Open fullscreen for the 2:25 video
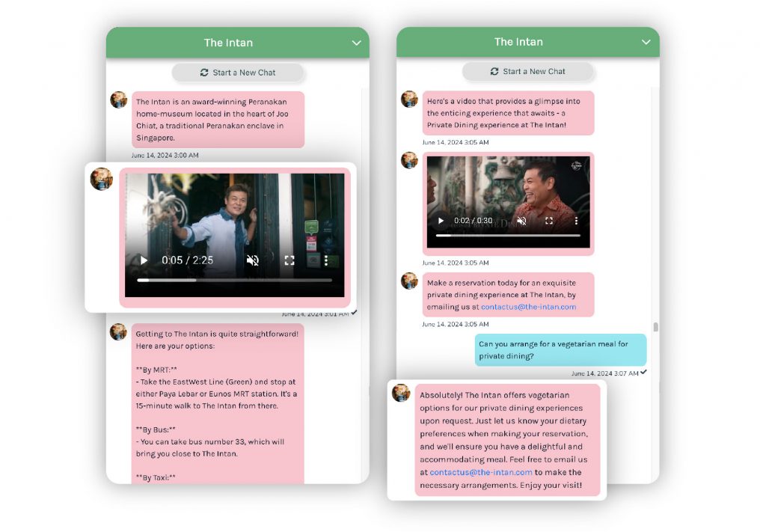Image resolution: width=766 pixels, height=532 pixels. coord(289,260)
